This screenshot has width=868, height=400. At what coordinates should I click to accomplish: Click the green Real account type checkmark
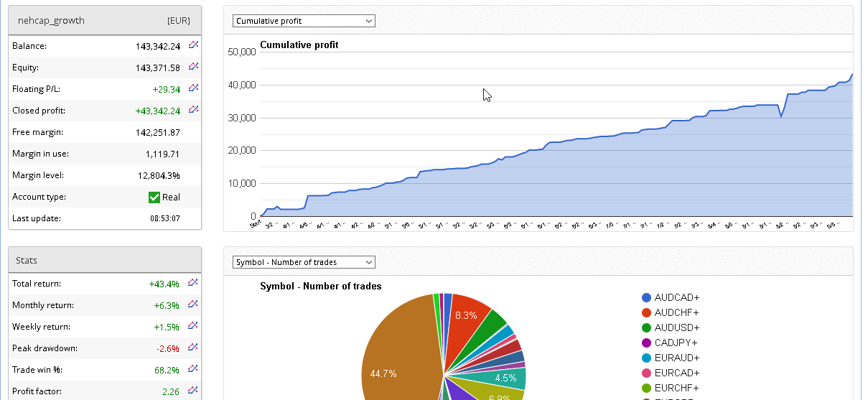pyautogui.click(x=154, y=197)
